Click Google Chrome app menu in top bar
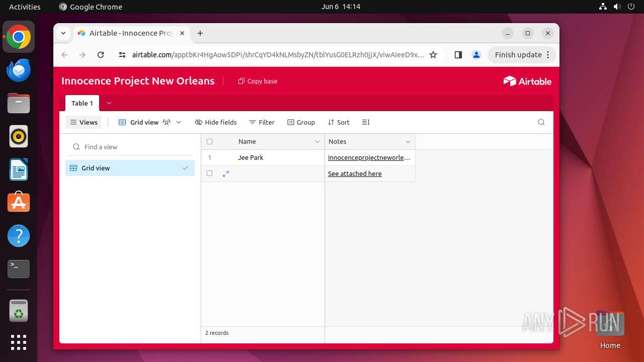Image resolution: width=644 pixels, height=362 pixels. point(91,7)
